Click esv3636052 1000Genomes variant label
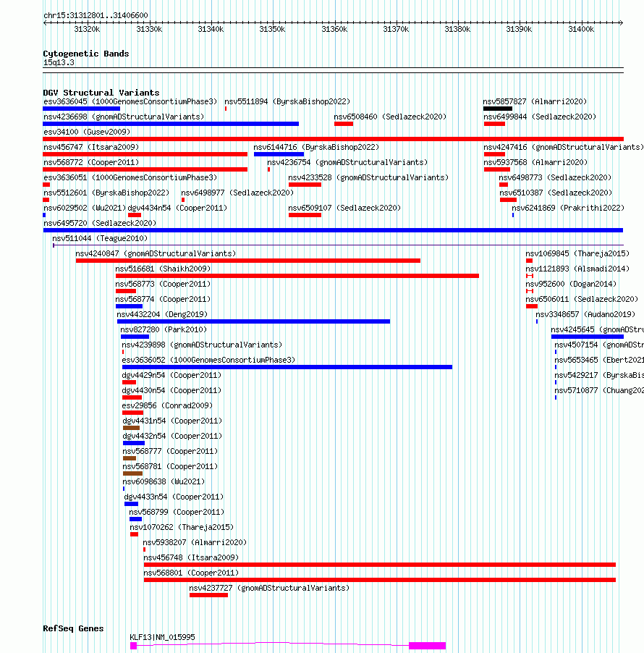Image resolution: width=644 pixels, height=653 pixels. point(208,360)
